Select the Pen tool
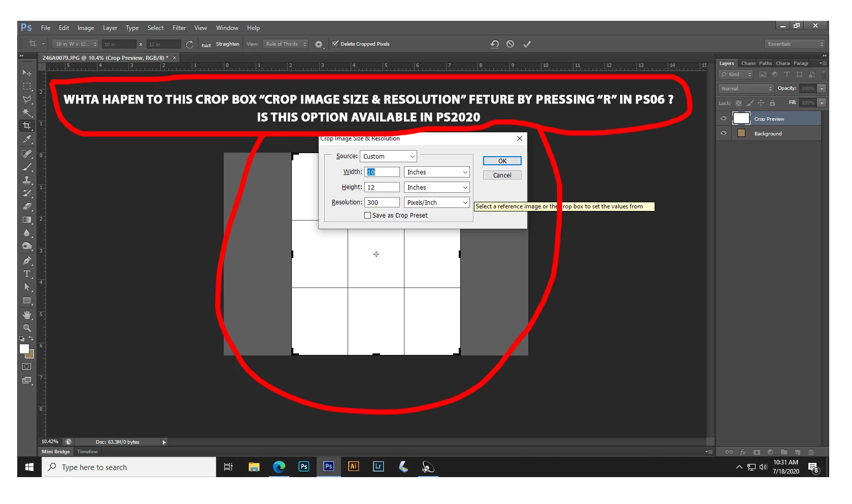This screenshot has height=504, width=852. click(27, 261)
